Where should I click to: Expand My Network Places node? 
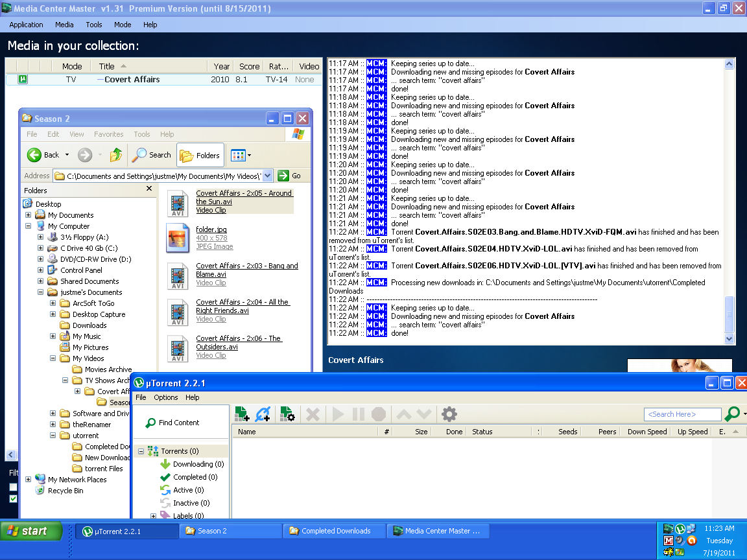coord(28,479)
